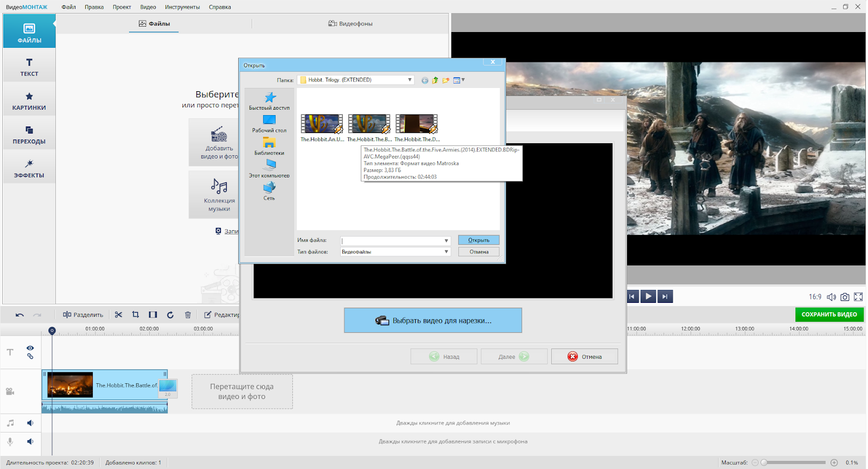The image size is (868, 469).
Task: Click zoom out minus icon near Масштаб
Action: click(x=755, y=462)
